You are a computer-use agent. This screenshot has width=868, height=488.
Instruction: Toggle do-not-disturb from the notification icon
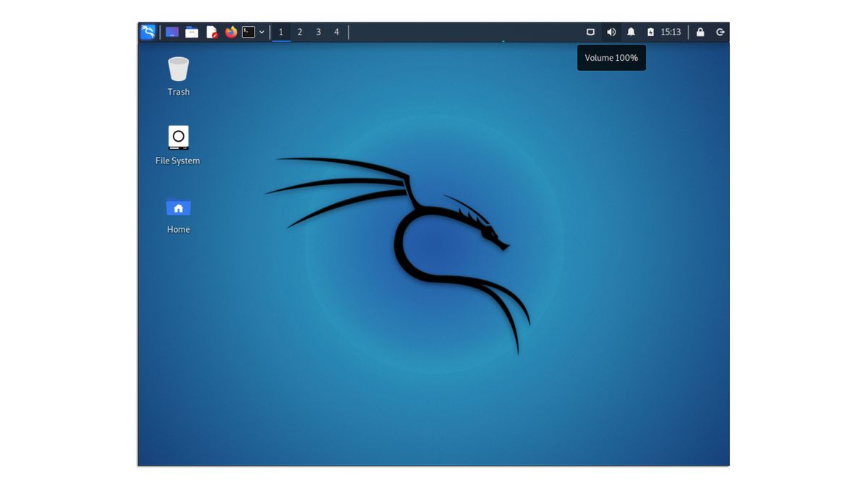tap(630, 31)
